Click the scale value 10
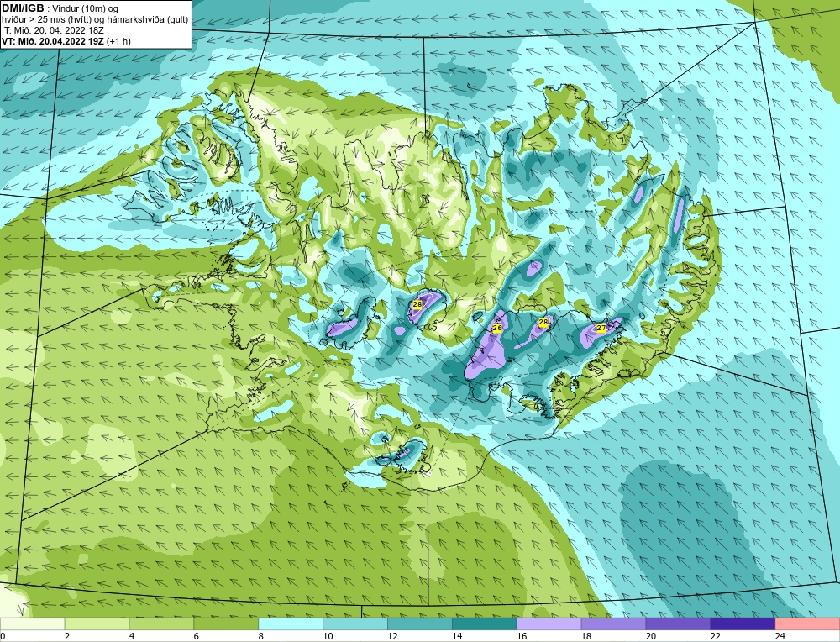The image size is (840, 642). (328, 637)
